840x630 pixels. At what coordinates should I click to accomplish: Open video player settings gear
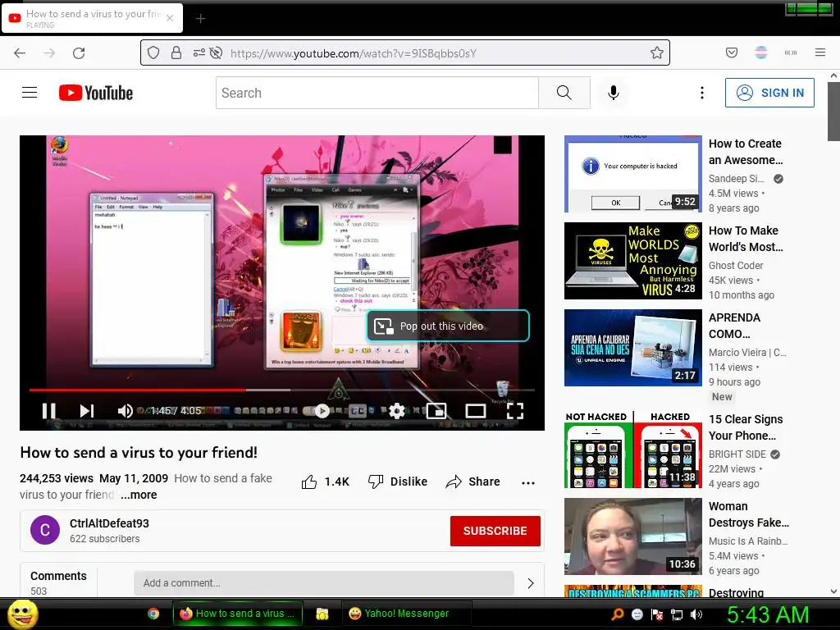[x=396, y=411]
